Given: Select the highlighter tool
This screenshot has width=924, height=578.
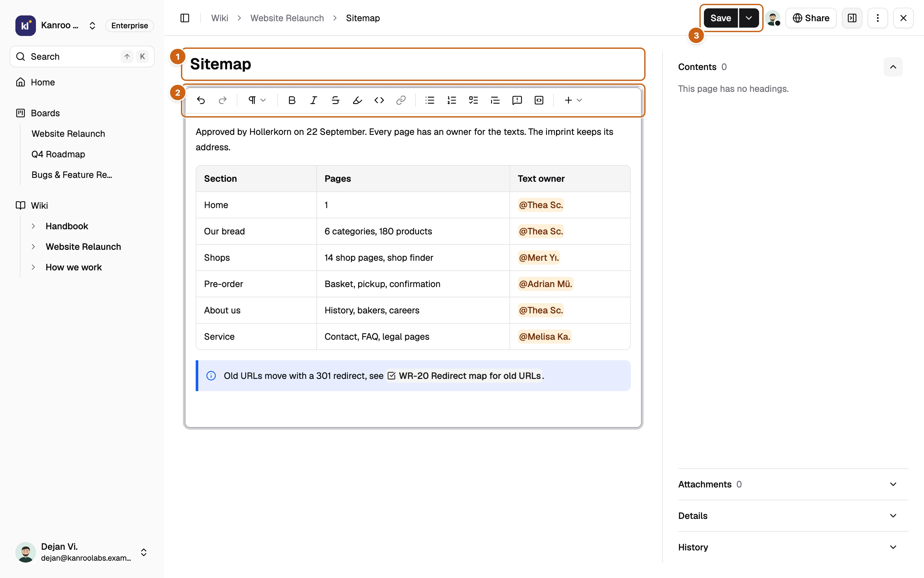Looking at the screenshot, I should click(357, 100).
